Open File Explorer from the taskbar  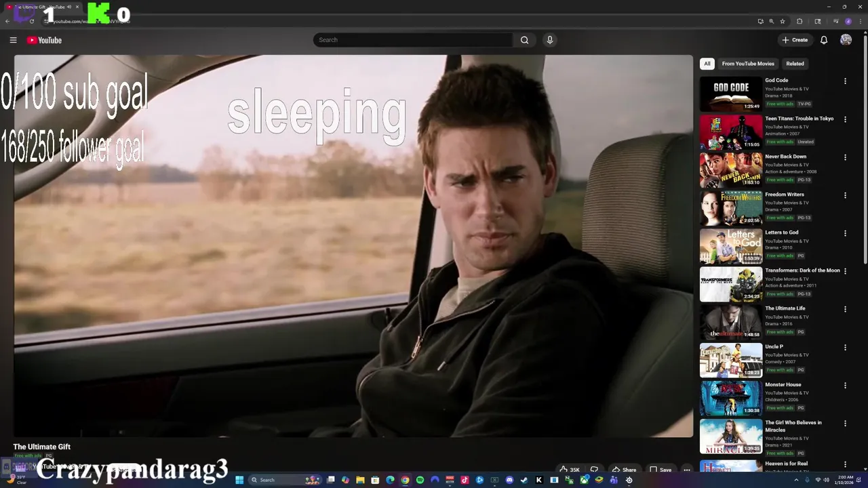coord(361,480)
